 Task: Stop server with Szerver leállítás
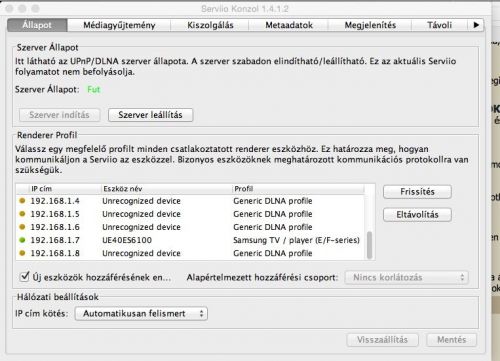tap(150, 115)
